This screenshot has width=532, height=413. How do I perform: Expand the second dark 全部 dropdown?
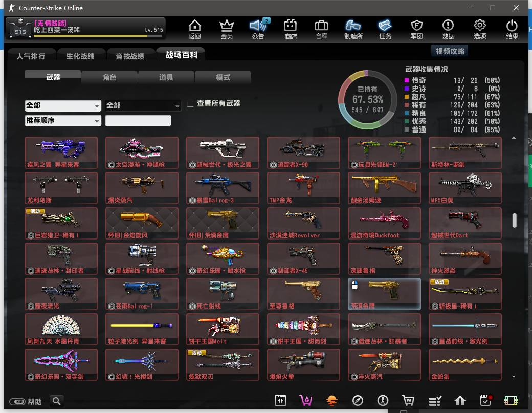coord(143,105)
